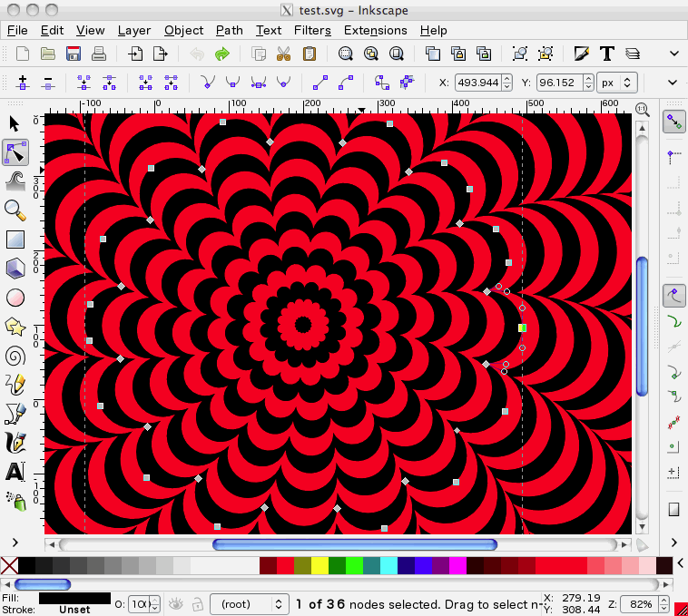Click the Export icon
This screenshot has width=688, height=616.
coord(161,54)
